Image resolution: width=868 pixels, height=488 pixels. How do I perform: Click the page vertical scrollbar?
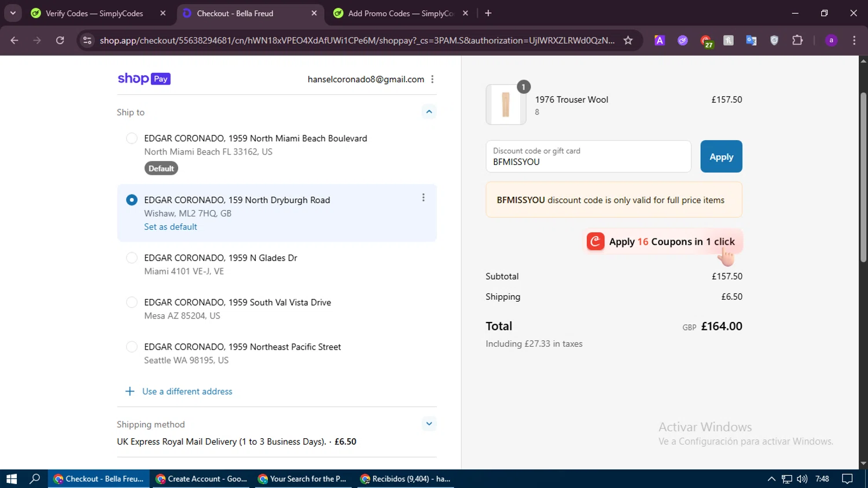tap(863, 177)
